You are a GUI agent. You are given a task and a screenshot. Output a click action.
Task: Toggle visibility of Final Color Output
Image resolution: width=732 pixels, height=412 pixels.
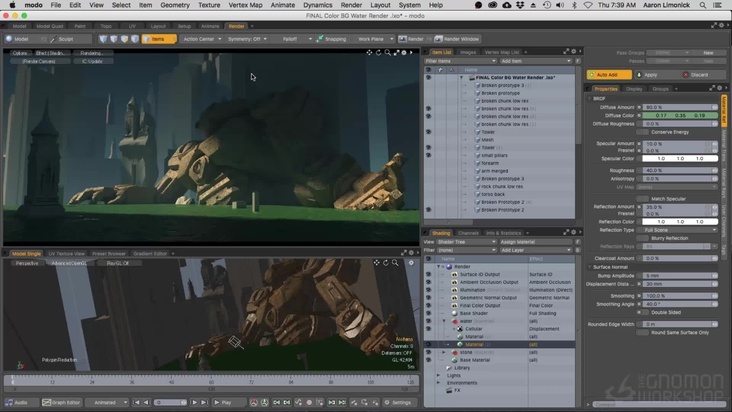tap(428, 306)
